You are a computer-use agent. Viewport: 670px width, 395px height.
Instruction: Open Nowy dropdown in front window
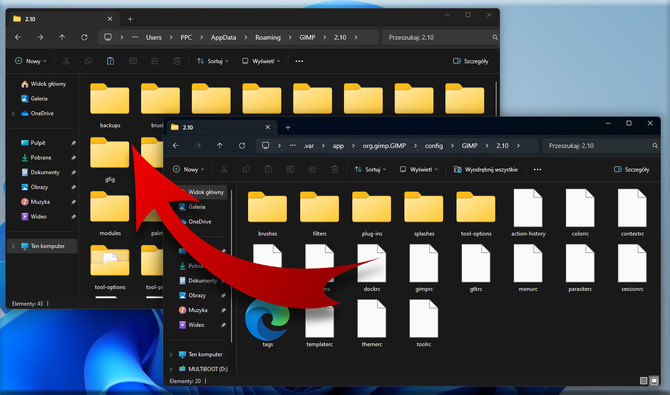click(188, 169)
